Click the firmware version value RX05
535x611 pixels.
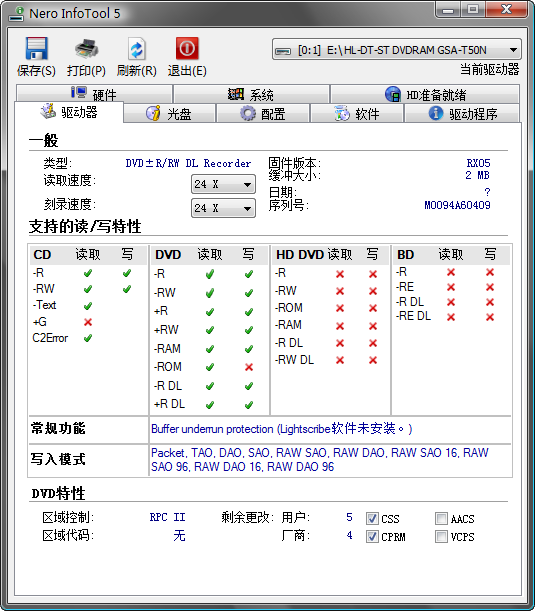click(478, 163)
